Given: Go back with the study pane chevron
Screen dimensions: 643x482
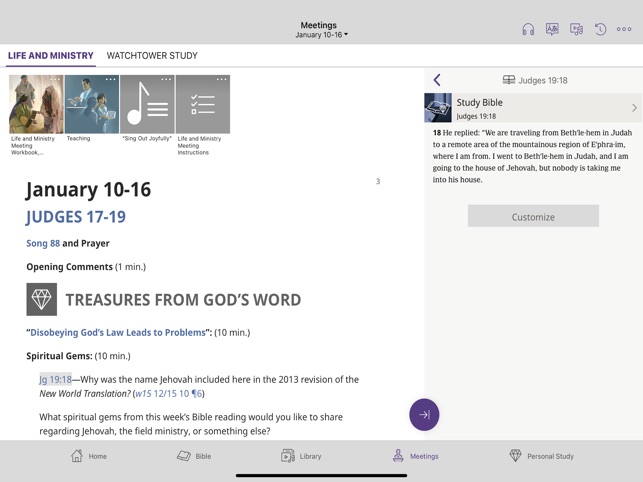Looking at the screenshot, I should [437, 80].
